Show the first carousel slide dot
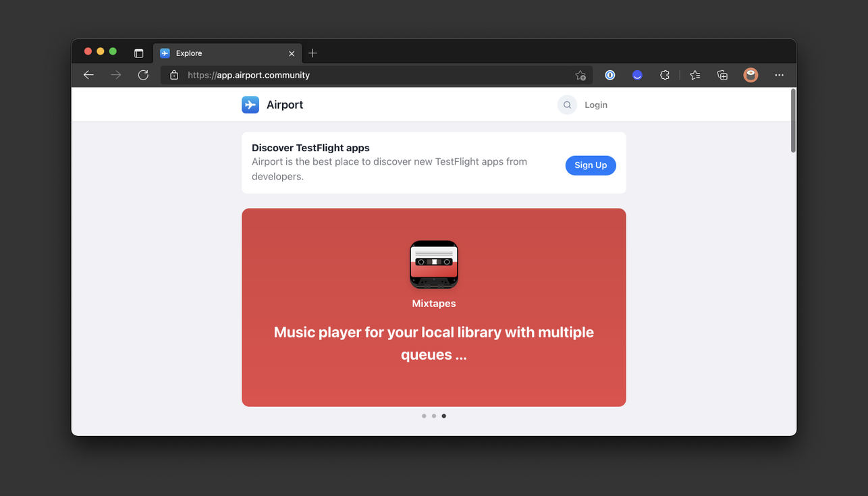The image size is (868, 496). pos(424,416)
